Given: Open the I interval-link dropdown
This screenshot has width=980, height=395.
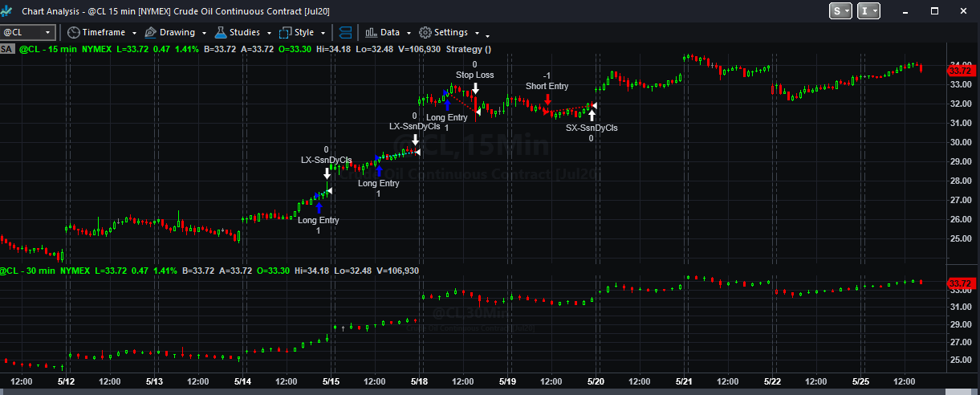Looking at the screenshot, I should coord(868,10).
